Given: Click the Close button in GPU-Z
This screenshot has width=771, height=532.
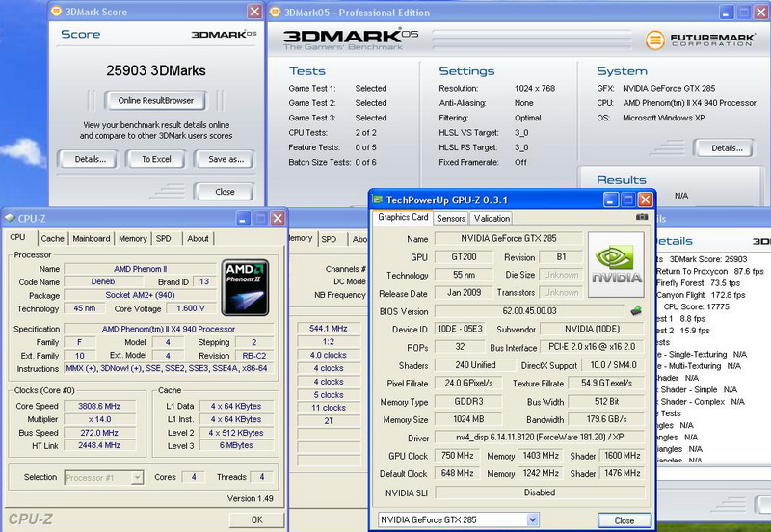Looking at the screenshot, I should tap(624, 520).
